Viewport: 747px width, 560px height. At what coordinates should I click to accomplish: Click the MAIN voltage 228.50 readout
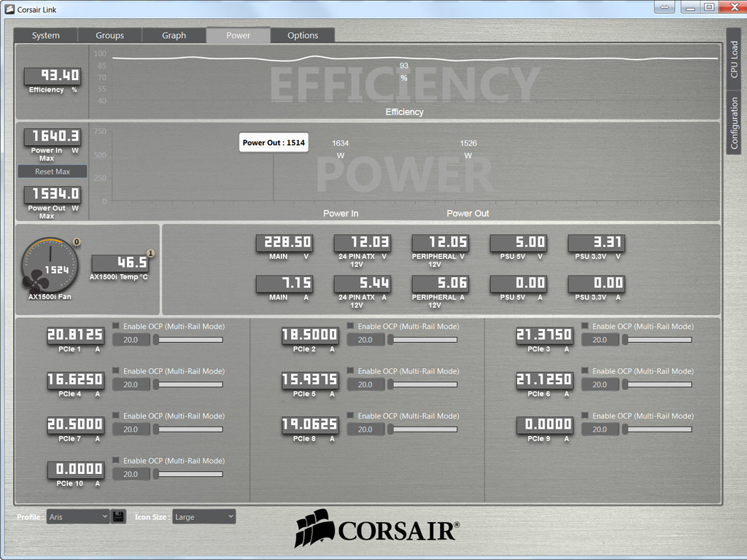pyautogui.click(x=285, y=243)
